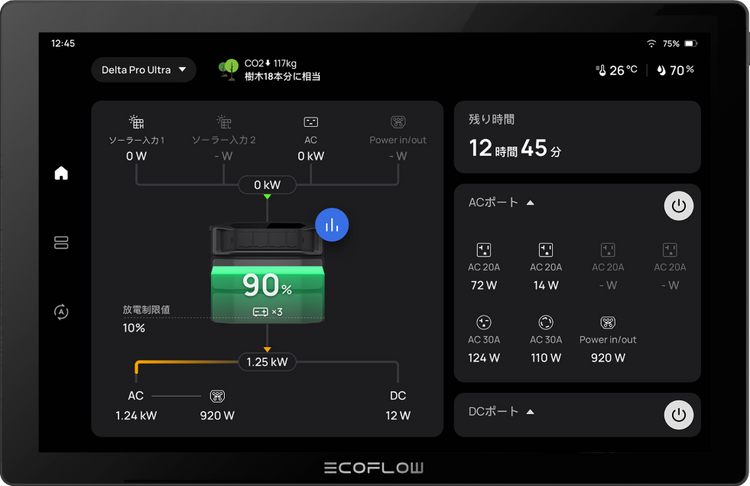Screen dimensions: 750x486
Task: Toggle the DCポート power switch
Action: [679, 414]
